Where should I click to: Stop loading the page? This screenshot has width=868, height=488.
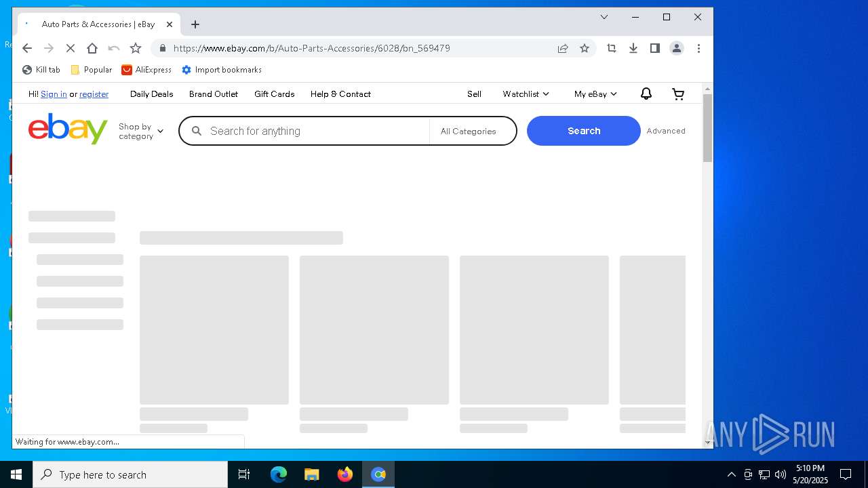tap(71, 48)
